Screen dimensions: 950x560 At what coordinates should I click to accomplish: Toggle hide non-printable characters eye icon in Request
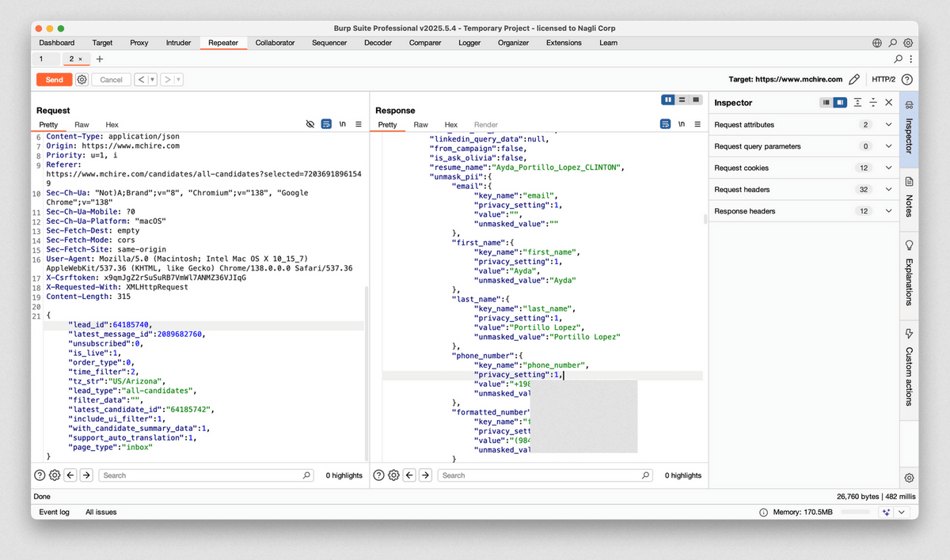(310, 125)
